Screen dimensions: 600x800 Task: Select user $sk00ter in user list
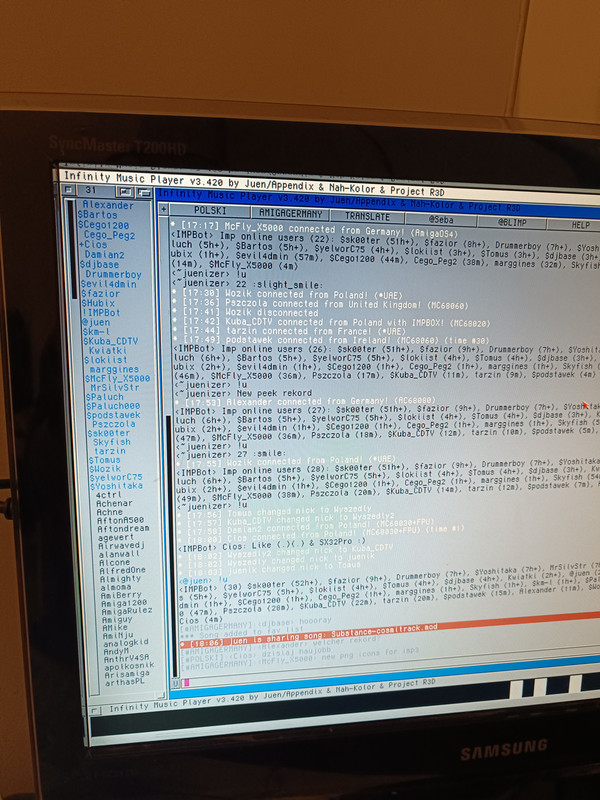pyautogui.click(x=109, y=433)
